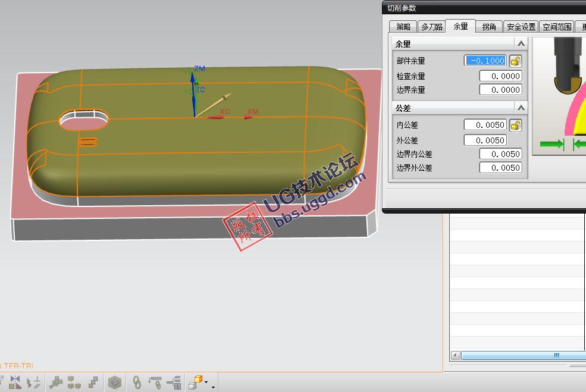Click the 外公差 value field
This screenshot has width=586, height=392.
click(485, 140)
